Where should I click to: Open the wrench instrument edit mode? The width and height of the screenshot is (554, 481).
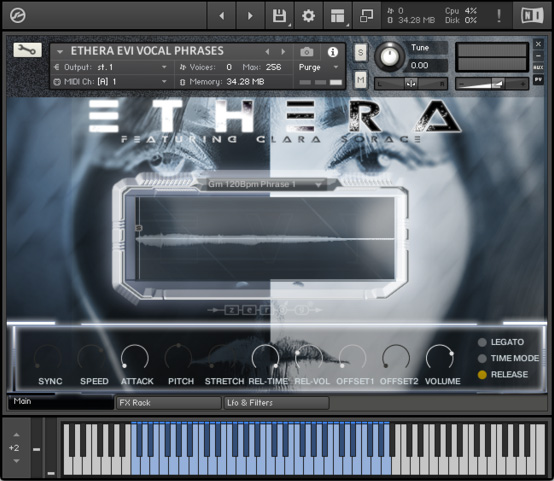[x=27, y=50]
